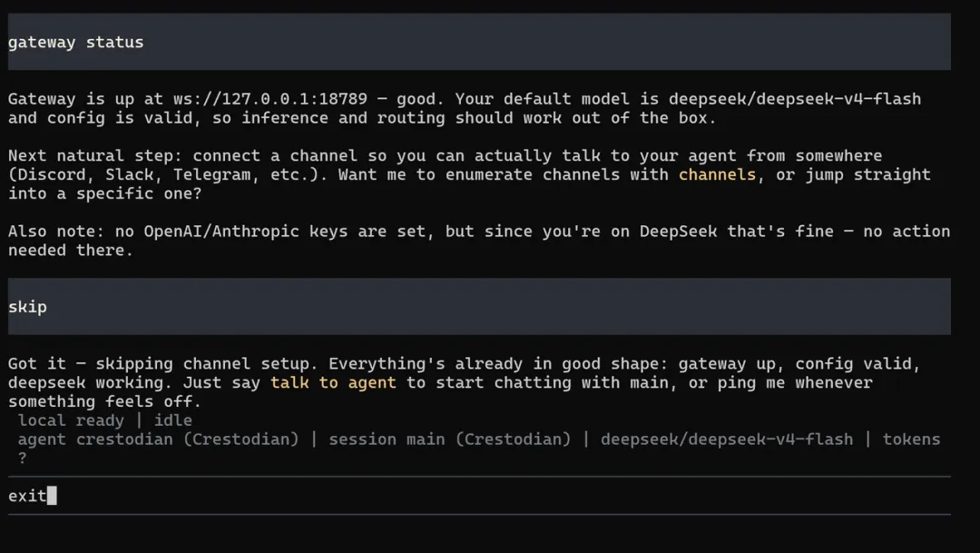Screen dimensions: 980x553
Task: Click the text cursor block after 'exit'
Action: (52, 496)
